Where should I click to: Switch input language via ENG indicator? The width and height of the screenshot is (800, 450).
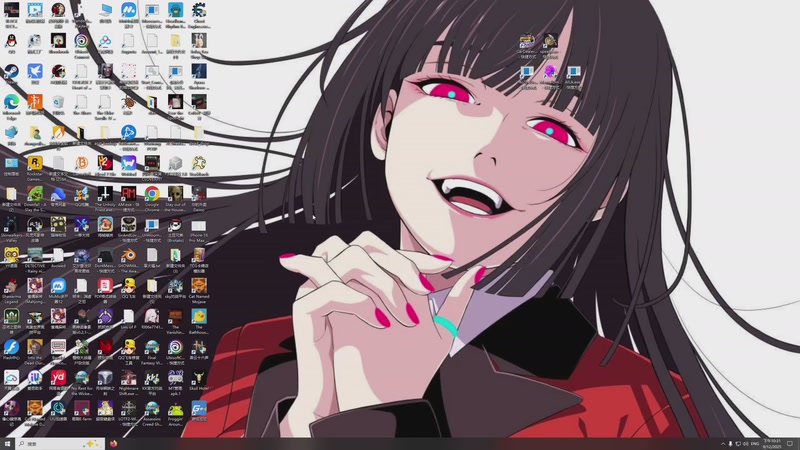click(x=755, y=444)
